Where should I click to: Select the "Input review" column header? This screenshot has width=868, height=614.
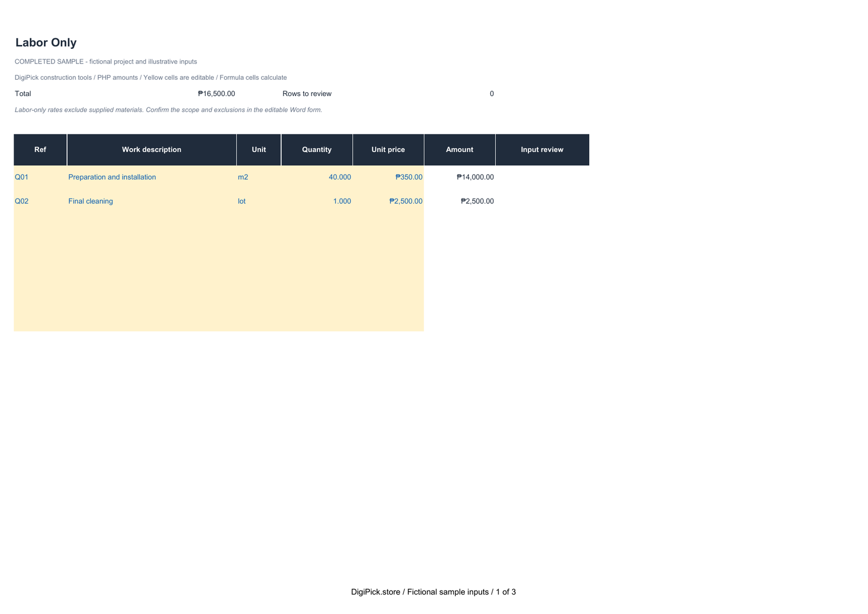coord(542,150)
